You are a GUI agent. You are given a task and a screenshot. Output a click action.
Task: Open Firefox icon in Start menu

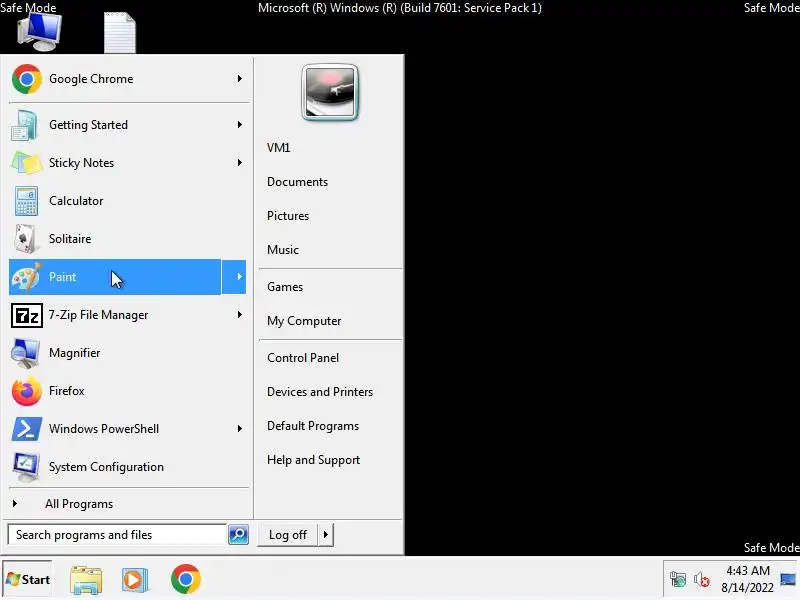27,391
